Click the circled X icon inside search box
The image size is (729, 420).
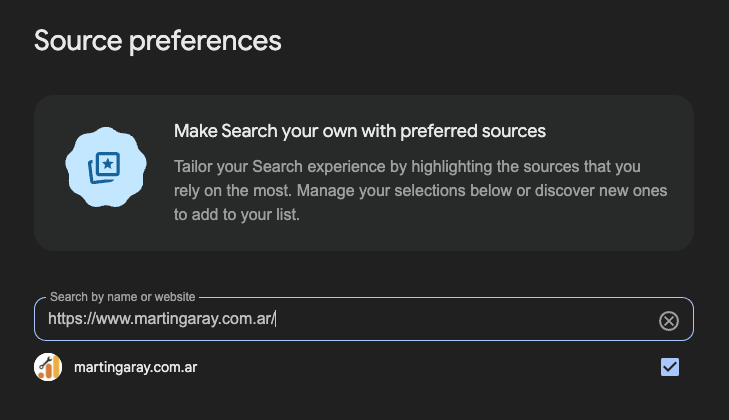669,321
